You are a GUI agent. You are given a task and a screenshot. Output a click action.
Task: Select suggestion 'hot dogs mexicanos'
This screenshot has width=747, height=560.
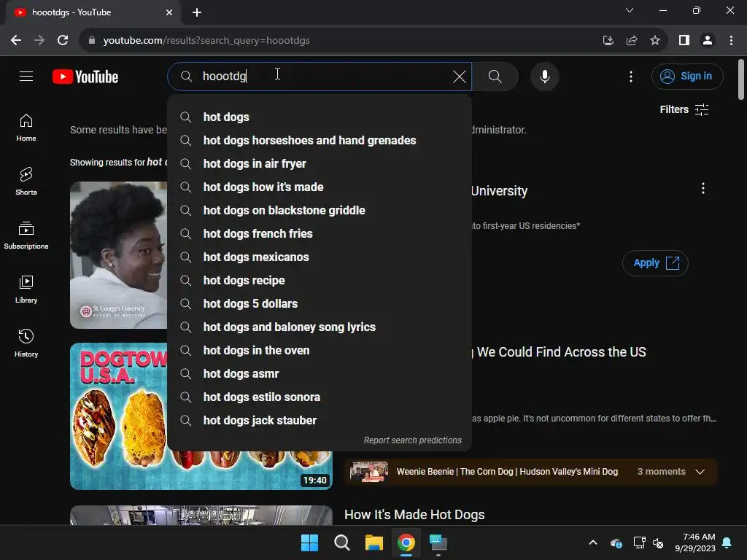point(320,257)
